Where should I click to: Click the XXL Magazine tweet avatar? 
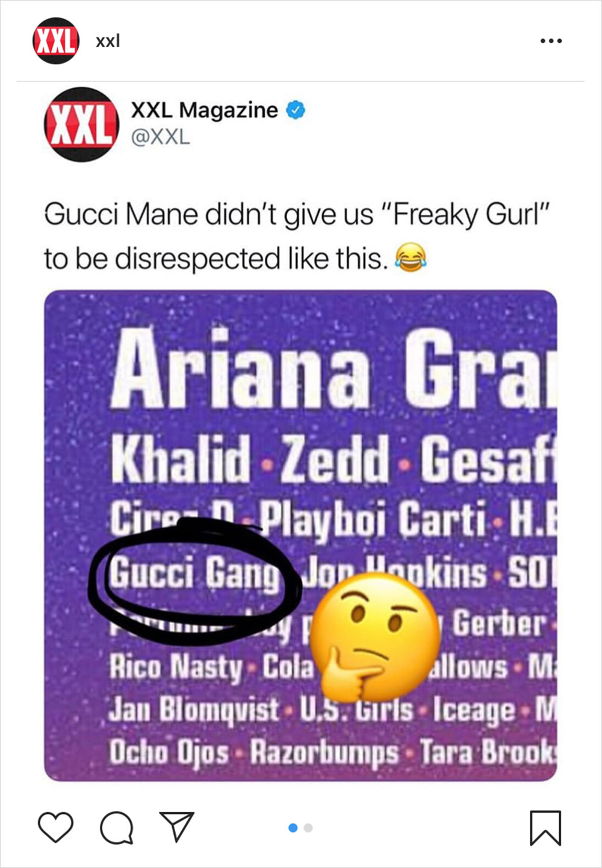click(x=81, y=125)
